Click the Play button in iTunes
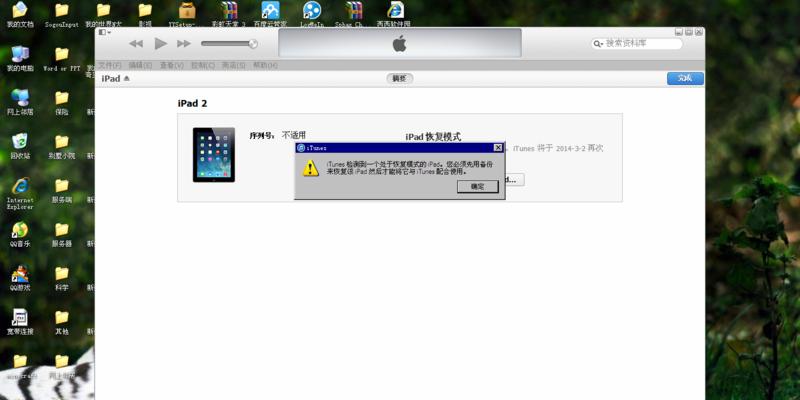The image size is (800, 400). 161,43
